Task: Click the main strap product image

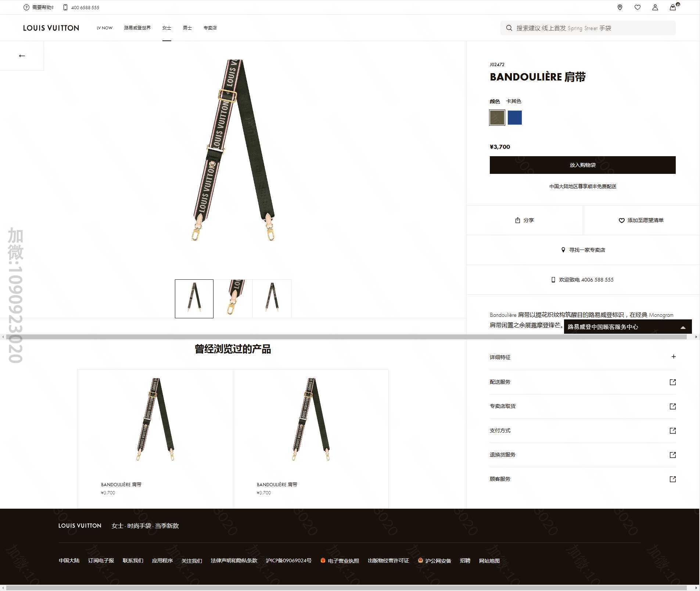Action: (233, 150)
